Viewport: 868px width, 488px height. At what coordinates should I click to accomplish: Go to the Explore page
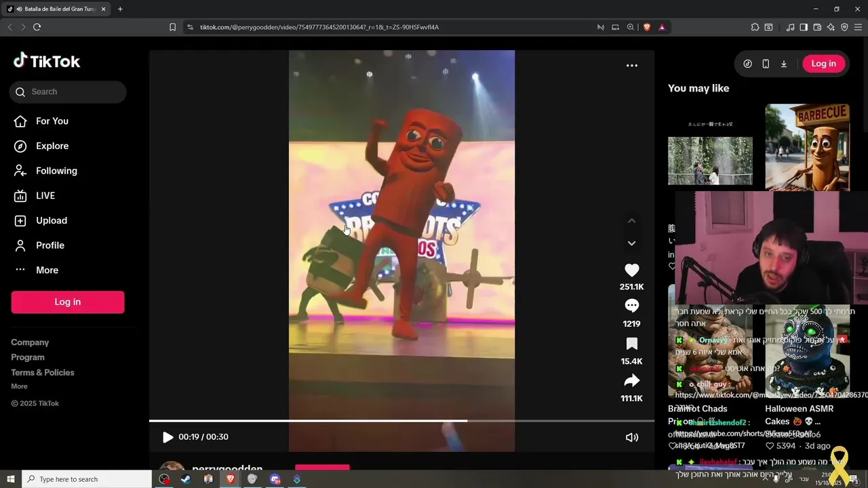41,146
